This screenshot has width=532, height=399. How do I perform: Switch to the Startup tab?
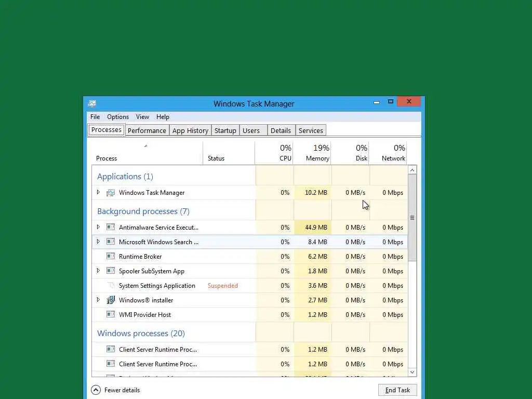pos(225,130)
